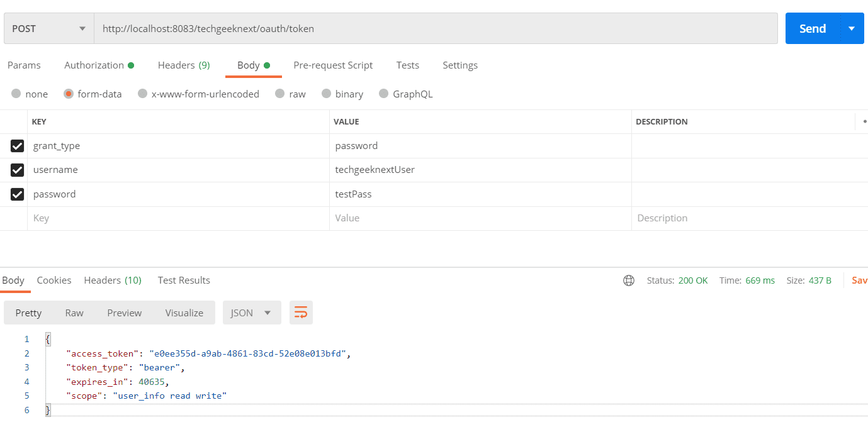Click the scope value "user_info read write"
This screenshot has height=427, width=868.
point(169,396)
